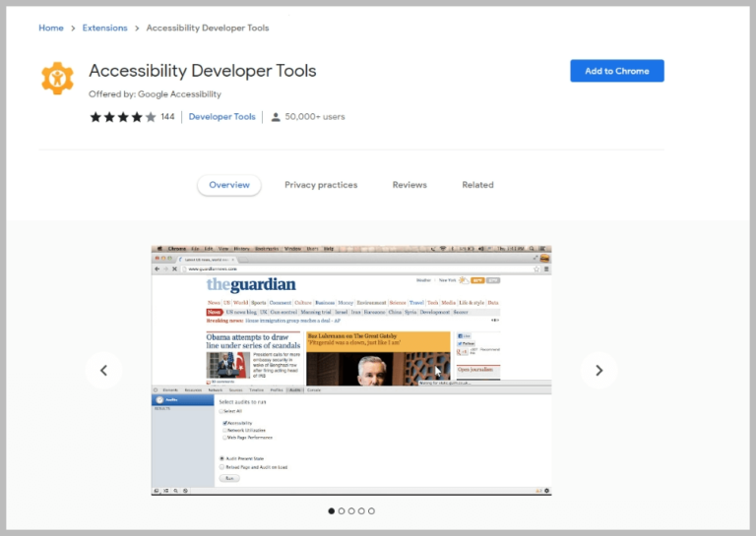The image size is (756, 536).
Task: Open the Overview tab
Action: [x=229, y=185]
